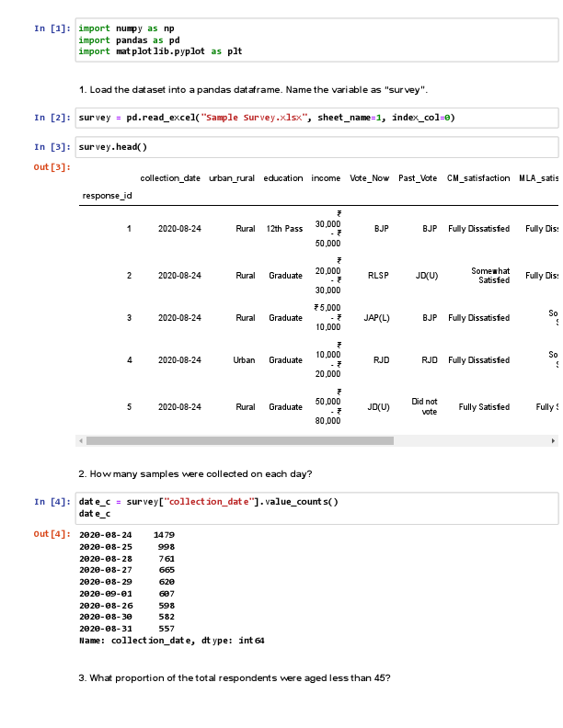563x728 pixels.
Task: Click the JD(U) Past_Vote cell in row 2
Action: pyautogui.click(x=427, y=276)
